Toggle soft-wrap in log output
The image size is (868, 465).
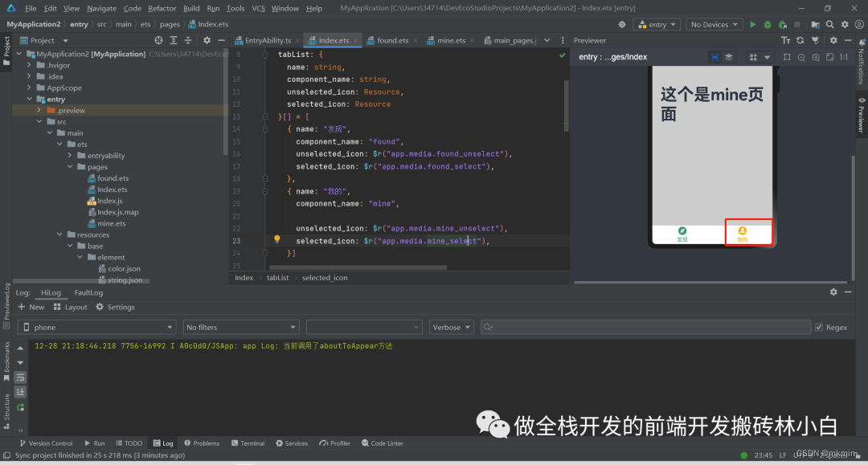[20, 377]
